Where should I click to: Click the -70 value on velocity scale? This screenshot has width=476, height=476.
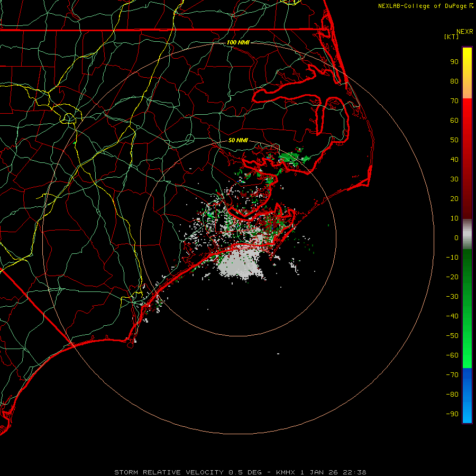coord(452,374)
